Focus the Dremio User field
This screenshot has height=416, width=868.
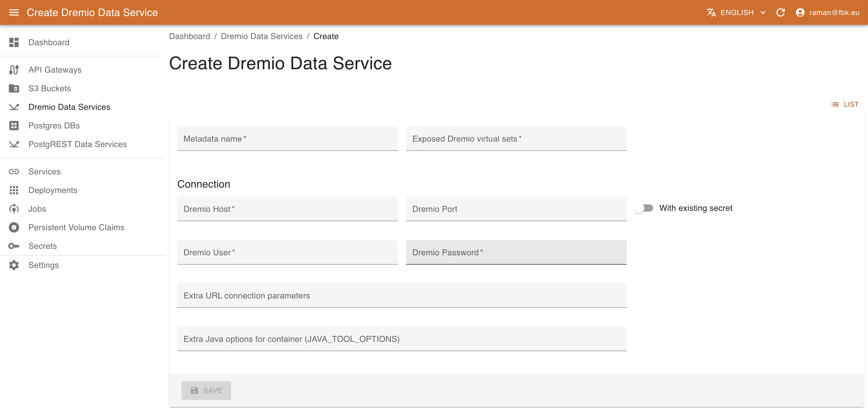coord(287,252)
